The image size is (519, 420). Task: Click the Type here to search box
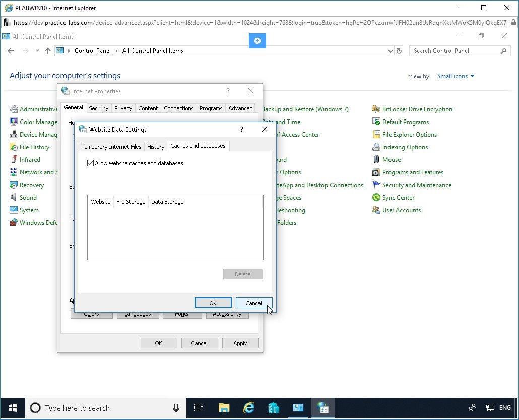(x=106, y=408)
